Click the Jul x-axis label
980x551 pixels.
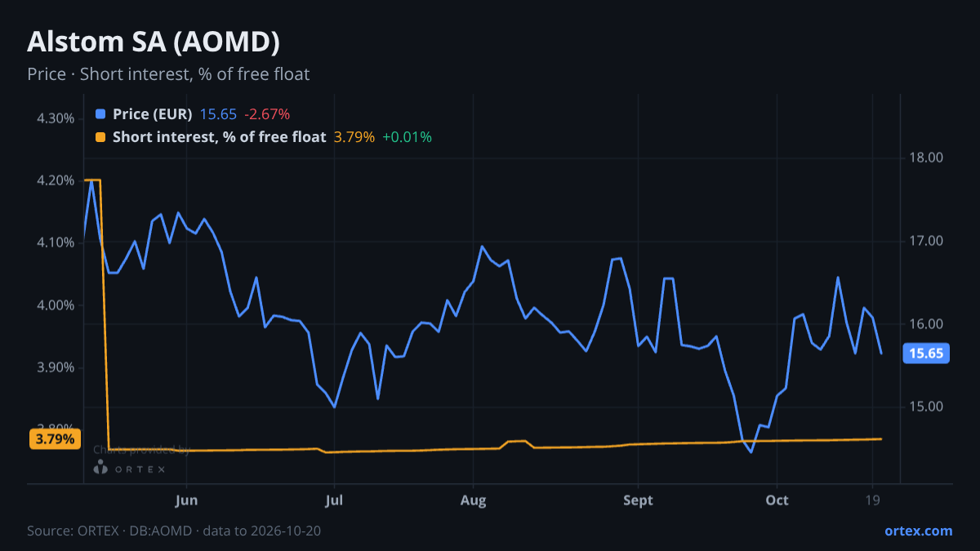coord(334,500)
